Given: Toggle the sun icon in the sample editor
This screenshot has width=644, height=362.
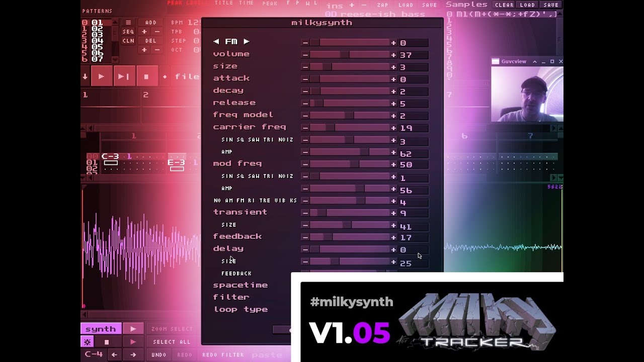Looking at the screenshot, I should pos(88,342).
